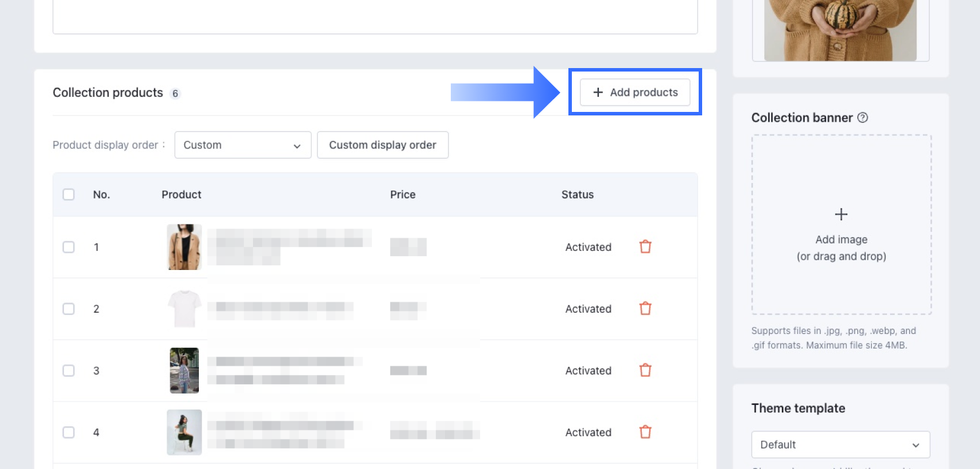Viewport: 980px width, 469px height.
Task: Click the coat product thumbnail in row 1
Action: pos(184,247)
